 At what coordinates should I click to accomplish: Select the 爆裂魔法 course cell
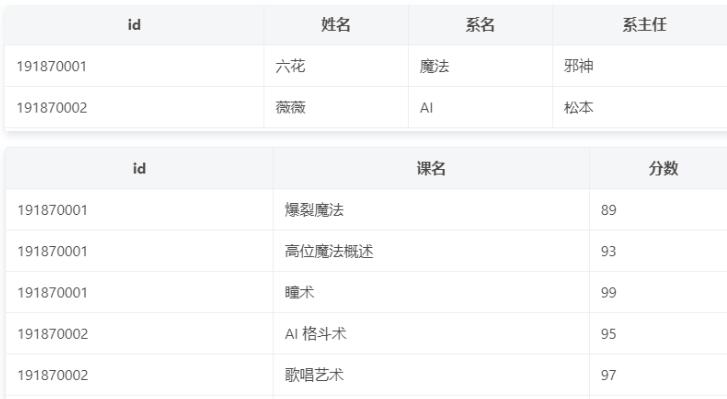(431, 210)
